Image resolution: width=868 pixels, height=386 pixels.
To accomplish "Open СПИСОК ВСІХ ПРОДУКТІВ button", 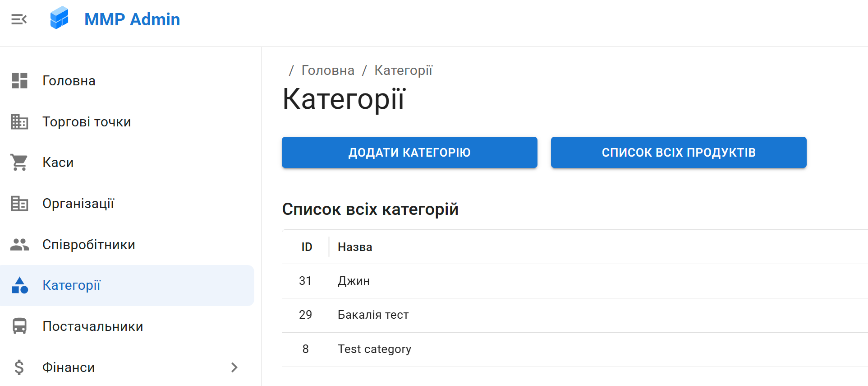I will (678, 153).
